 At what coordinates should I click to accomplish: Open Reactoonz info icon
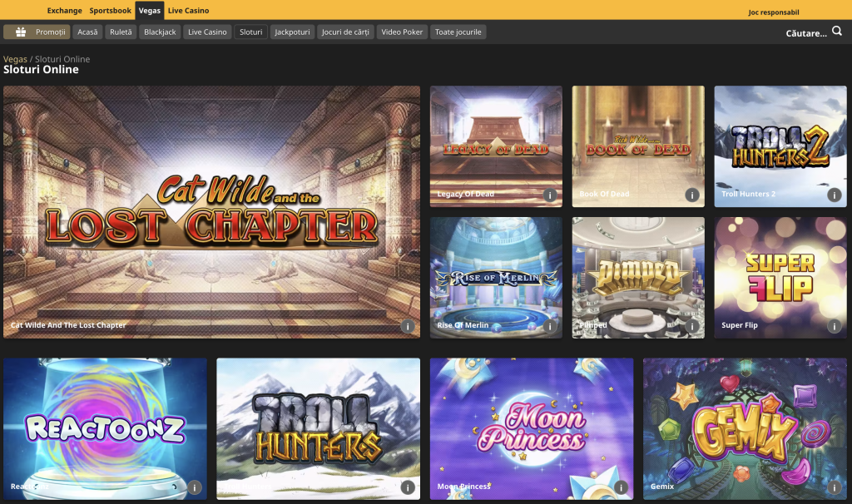coord(195,487)
